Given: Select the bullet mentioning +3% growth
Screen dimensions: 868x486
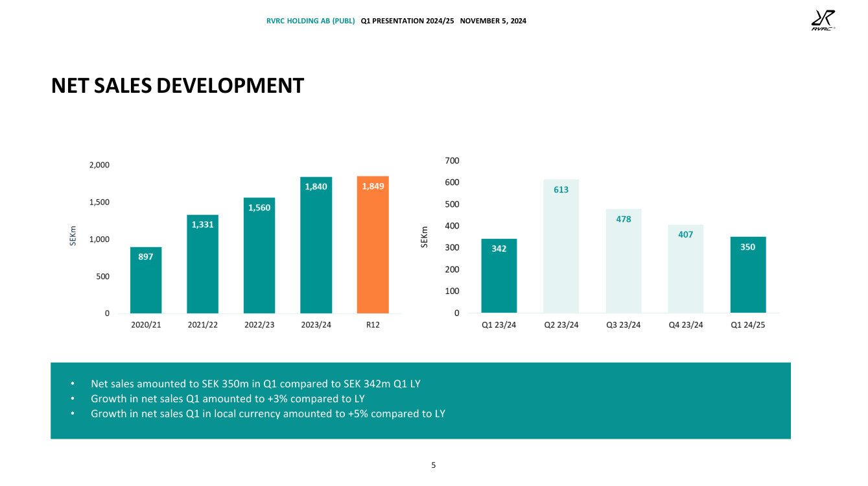Looking at the screenshot, I should [x=228, y=398].
